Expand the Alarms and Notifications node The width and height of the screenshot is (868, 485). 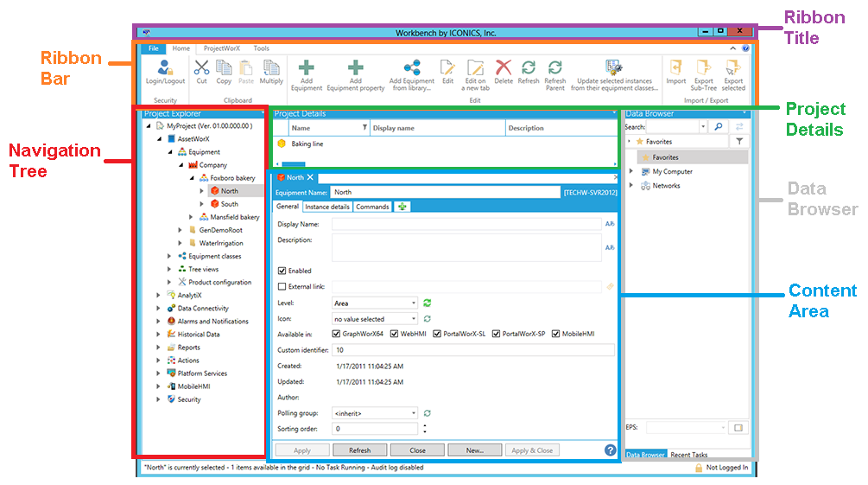pyautogui.click(x=158, y=322)
